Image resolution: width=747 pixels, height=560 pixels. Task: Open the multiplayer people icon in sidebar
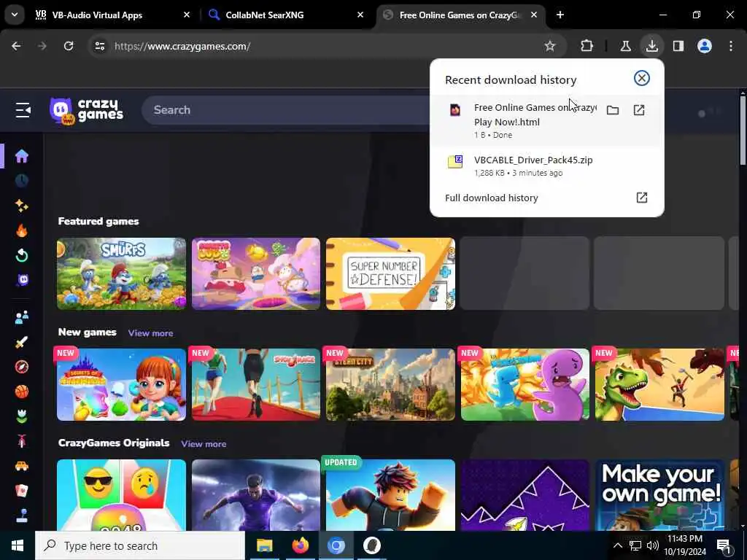(21, 317)
